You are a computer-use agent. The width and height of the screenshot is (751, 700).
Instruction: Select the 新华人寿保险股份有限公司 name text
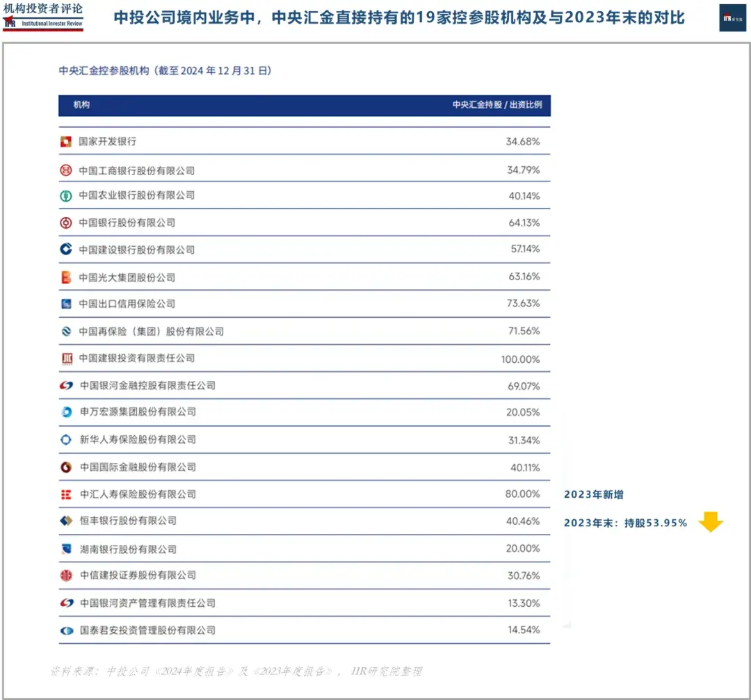tap(138, 439)
